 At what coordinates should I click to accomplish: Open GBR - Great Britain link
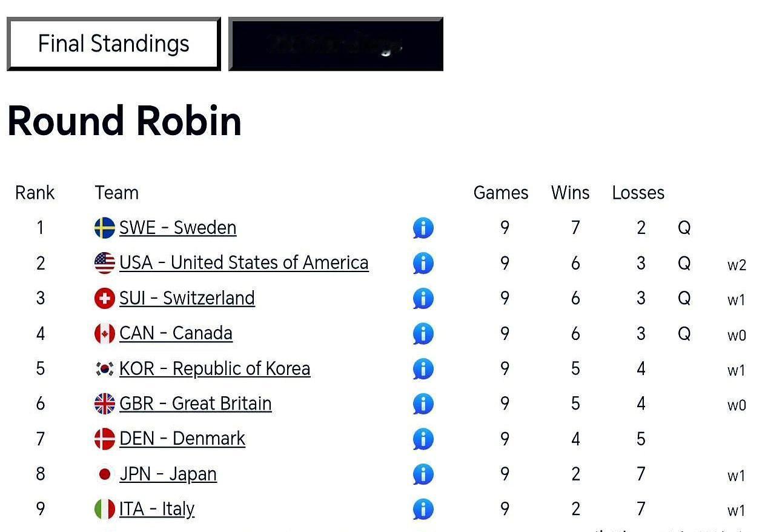[x=195, y=404]
